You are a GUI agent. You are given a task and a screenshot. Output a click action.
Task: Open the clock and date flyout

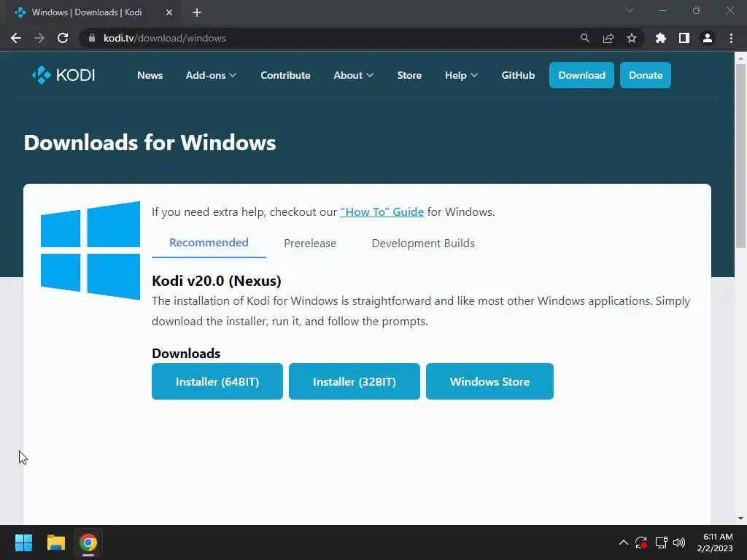pos(716,542)
